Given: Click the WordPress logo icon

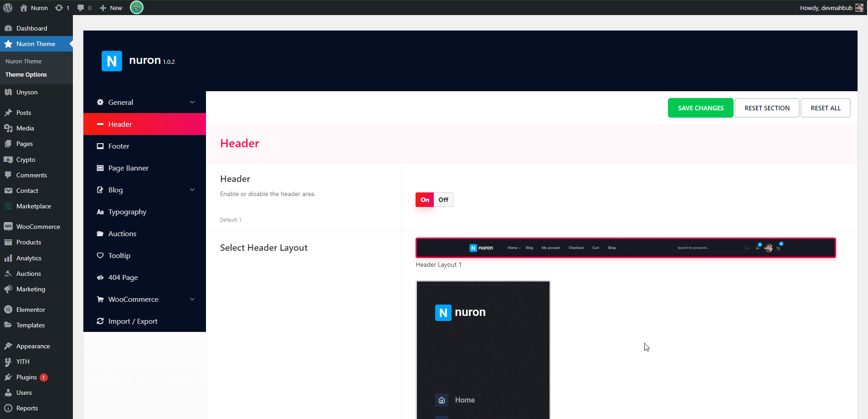Looking at the screenshot, I should [x=8, y=8].
